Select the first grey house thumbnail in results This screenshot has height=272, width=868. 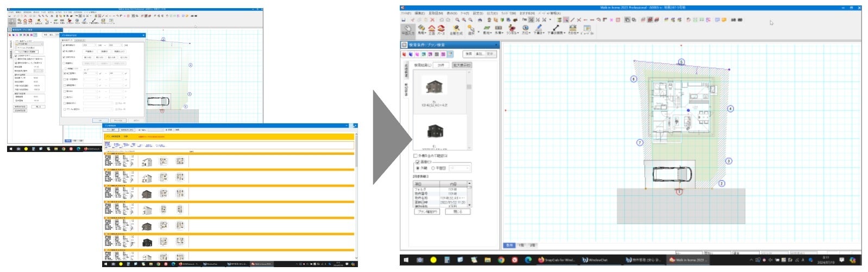point(433,86)
